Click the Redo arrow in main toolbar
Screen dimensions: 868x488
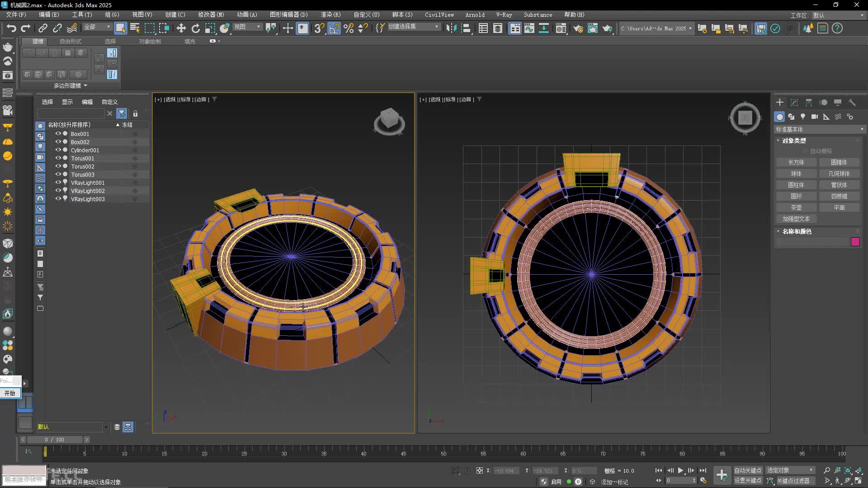[x=26, y=28]
